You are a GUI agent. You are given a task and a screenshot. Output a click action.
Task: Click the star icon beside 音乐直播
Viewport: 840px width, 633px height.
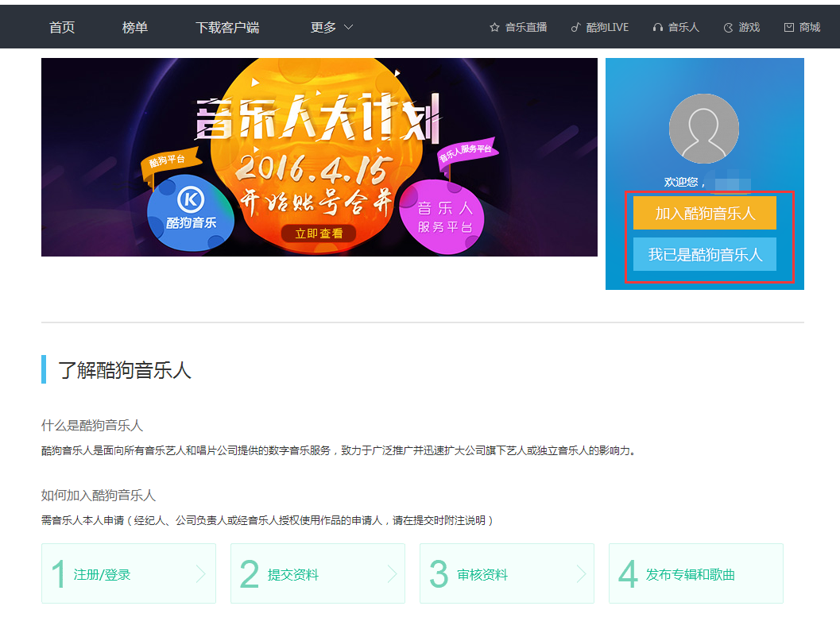(x=495, y=26)
